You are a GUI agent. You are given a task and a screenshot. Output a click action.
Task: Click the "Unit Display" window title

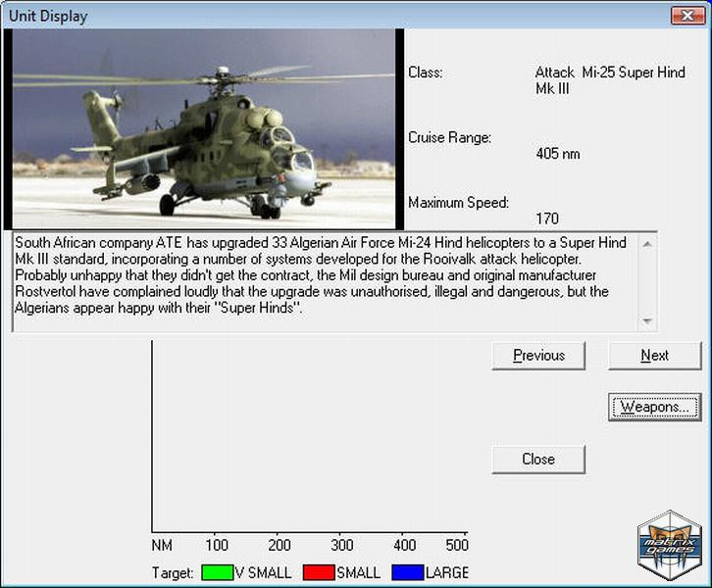coord(48,16)
